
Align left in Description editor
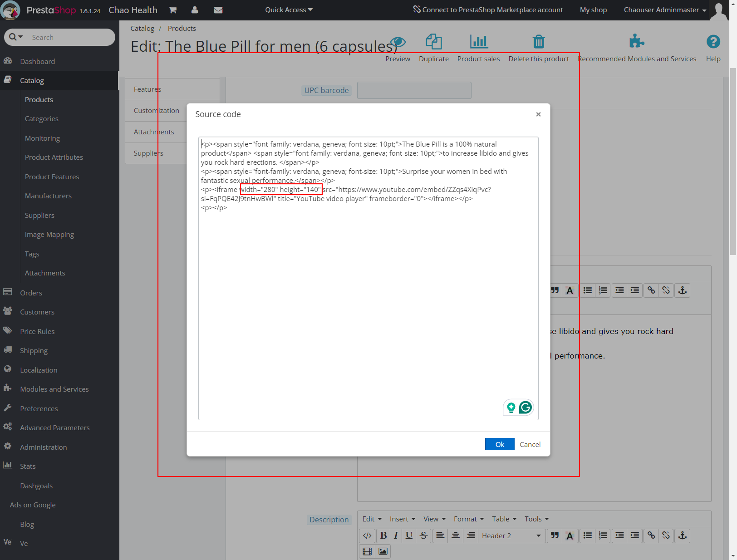pyautogui.click(x=440, y=536)
